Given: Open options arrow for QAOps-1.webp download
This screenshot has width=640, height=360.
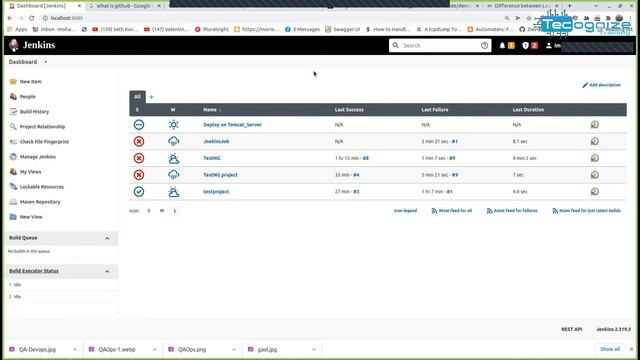Looking at the screenshot, I should (x=154, y=349).
